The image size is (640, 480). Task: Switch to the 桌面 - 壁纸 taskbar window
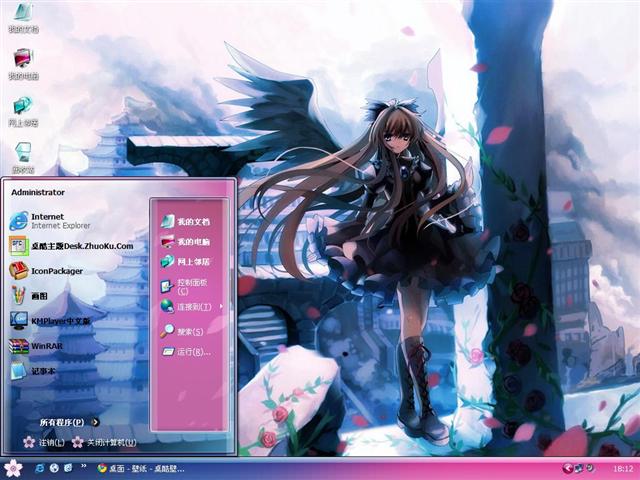(x=140, y=468)
